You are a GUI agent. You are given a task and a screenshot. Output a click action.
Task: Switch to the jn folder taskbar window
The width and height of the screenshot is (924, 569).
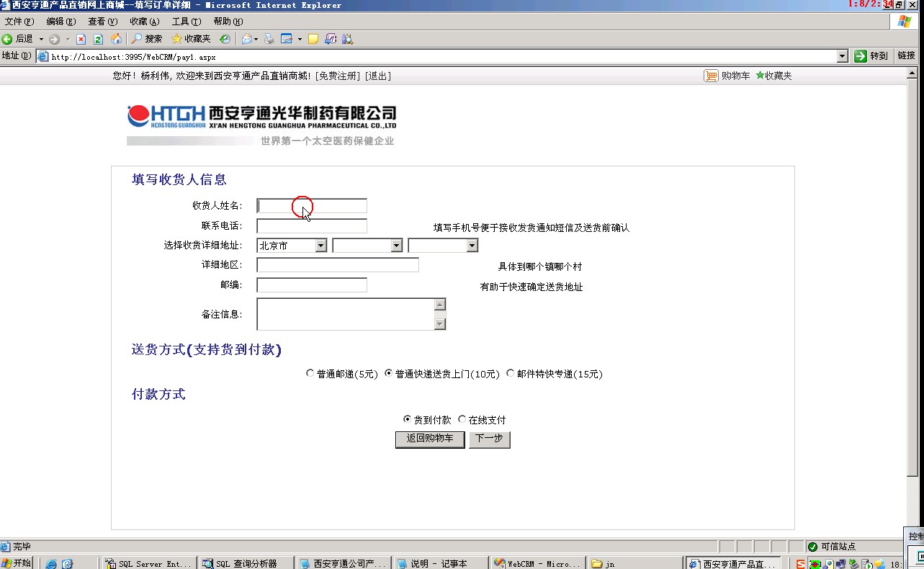634,563
